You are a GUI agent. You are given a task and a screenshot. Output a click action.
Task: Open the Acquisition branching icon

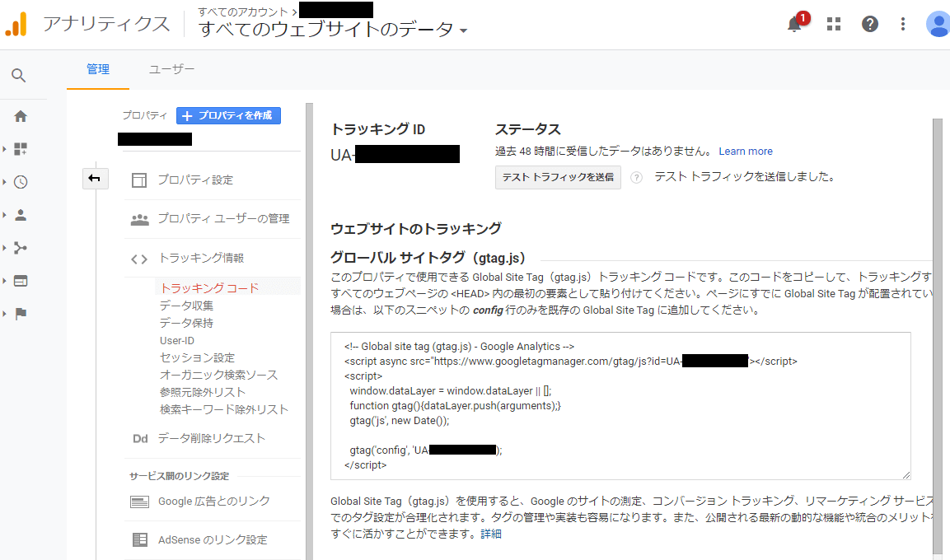[21, 248]
